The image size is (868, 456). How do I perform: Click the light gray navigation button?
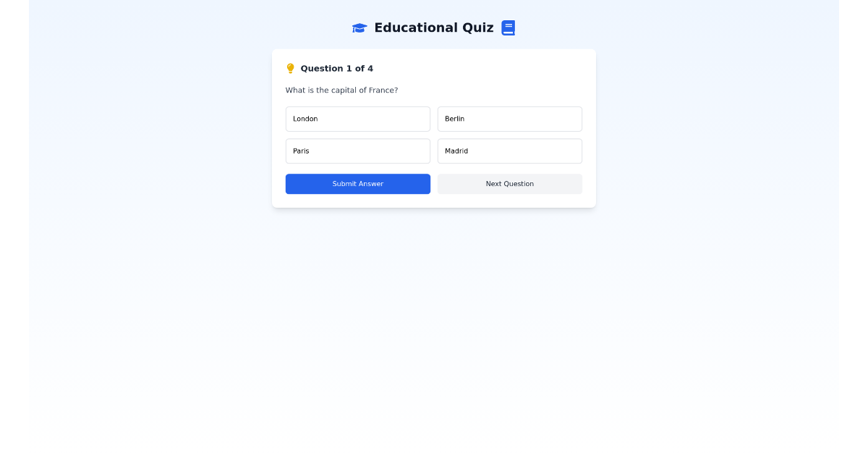[510, 184]
